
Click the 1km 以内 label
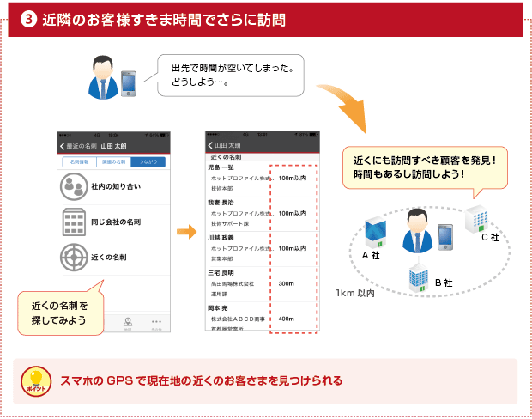click(355, 293)
